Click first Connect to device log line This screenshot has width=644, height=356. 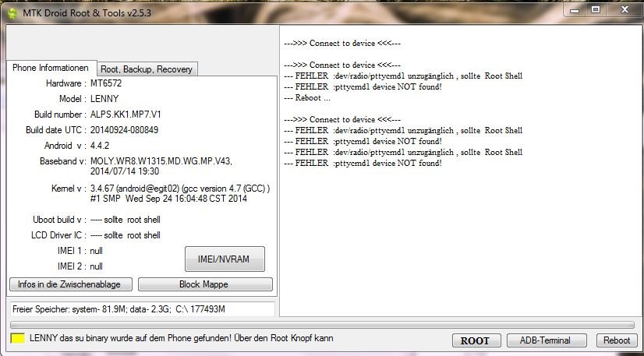pos(342,43)
